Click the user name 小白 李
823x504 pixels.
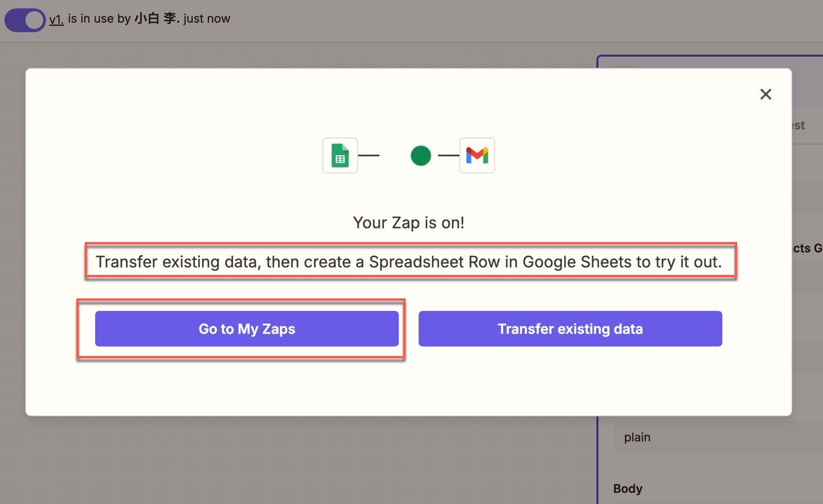[x=157, y=19]
